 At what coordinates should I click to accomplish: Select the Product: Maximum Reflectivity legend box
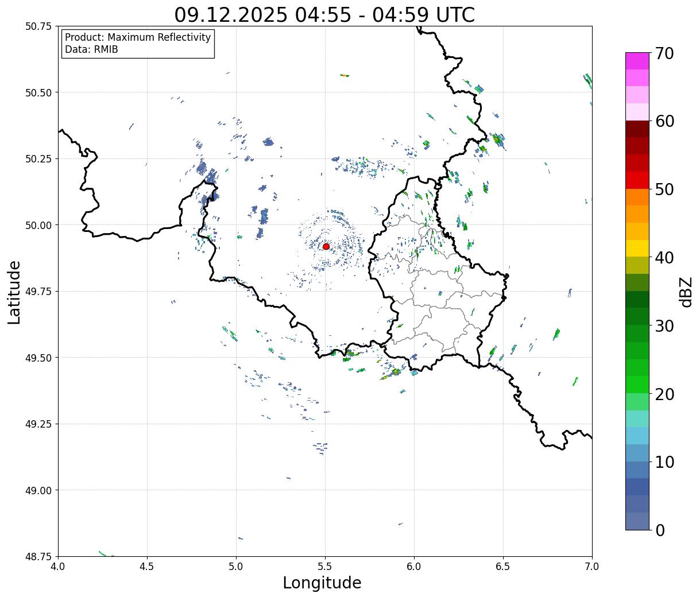pos(138,44)
